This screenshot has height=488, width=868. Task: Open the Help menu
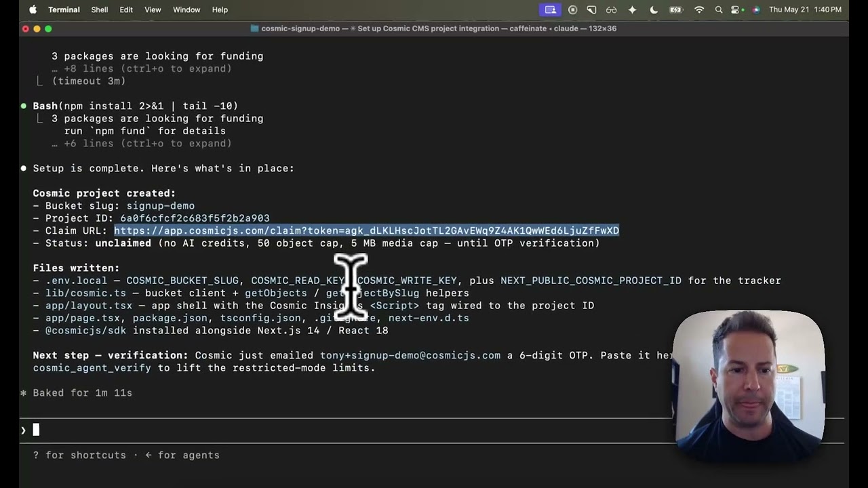click(x=220, y=9)
